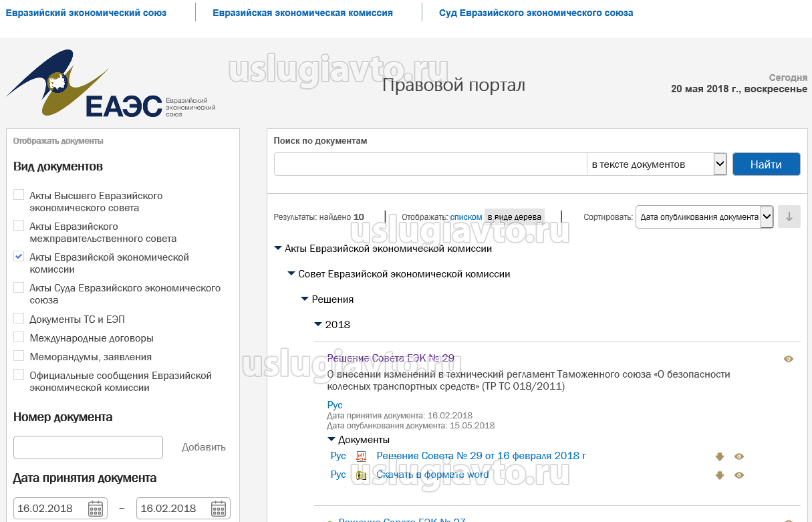Click the Word file icon beside Скачать в формате word
This screenshot has width=812, height=522.
362,475
